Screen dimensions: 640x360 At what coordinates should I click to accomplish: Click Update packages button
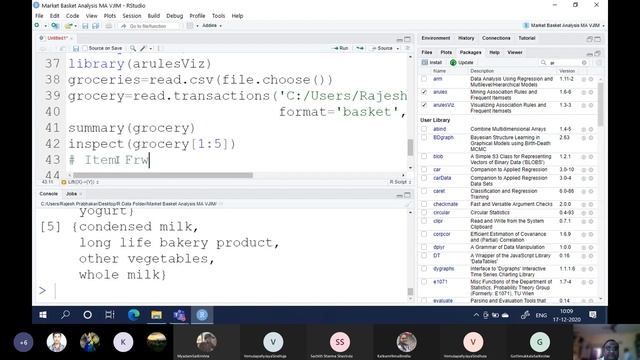462,62
